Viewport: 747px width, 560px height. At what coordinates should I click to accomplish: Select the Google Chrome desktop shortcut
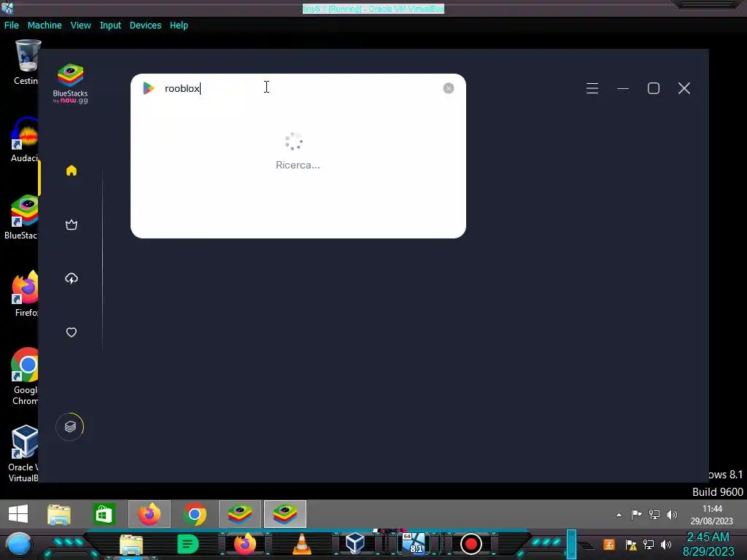pyautogui.click(x=25, y=376)
